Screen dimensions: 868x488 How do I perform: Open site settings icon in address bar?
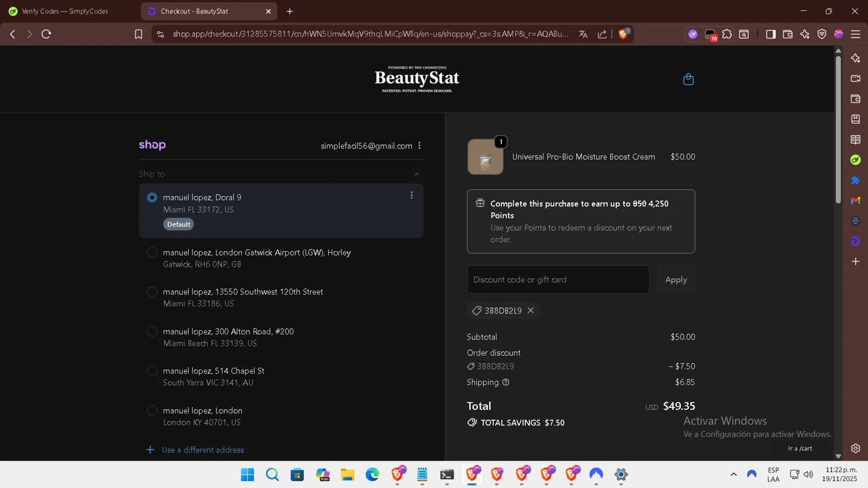click(x=160, y=34)
